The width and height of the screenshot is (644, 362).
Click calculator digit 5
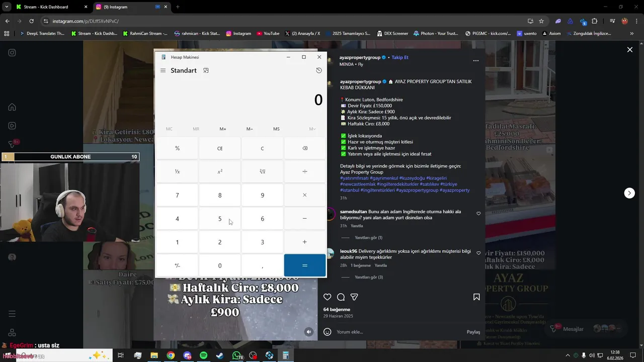click(x=220, y=219)
